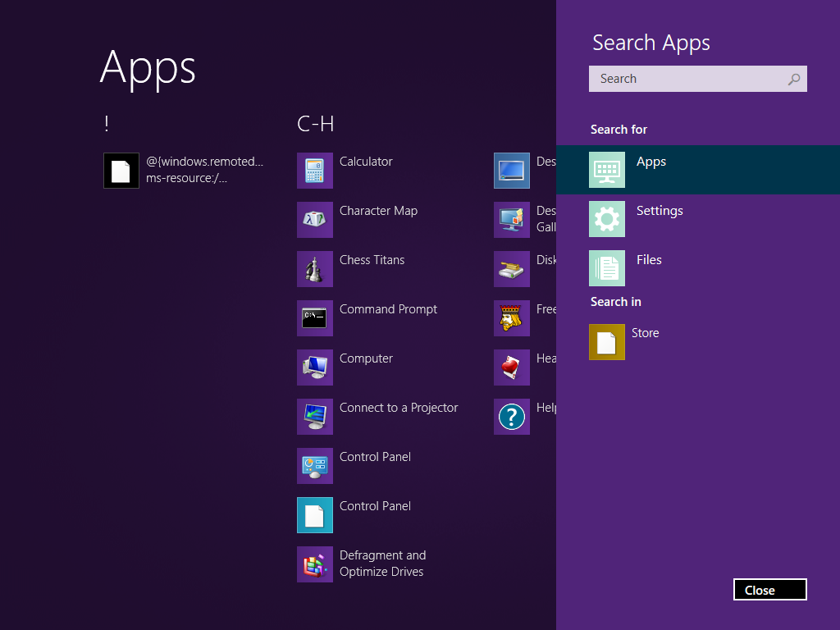Image resolution: width=840 pixels, height=630 pixels.
Task: Select Connect to a Projector icon
Action: pyautogui.click(x=314, y=417)
